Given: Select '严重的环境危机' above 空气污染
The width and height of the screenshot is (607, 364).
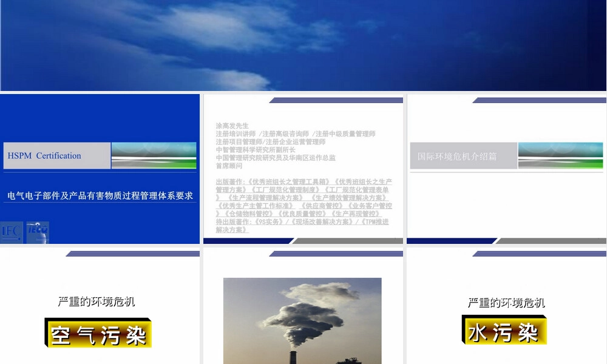Looking at the screenshot, I should pos(97,302).
